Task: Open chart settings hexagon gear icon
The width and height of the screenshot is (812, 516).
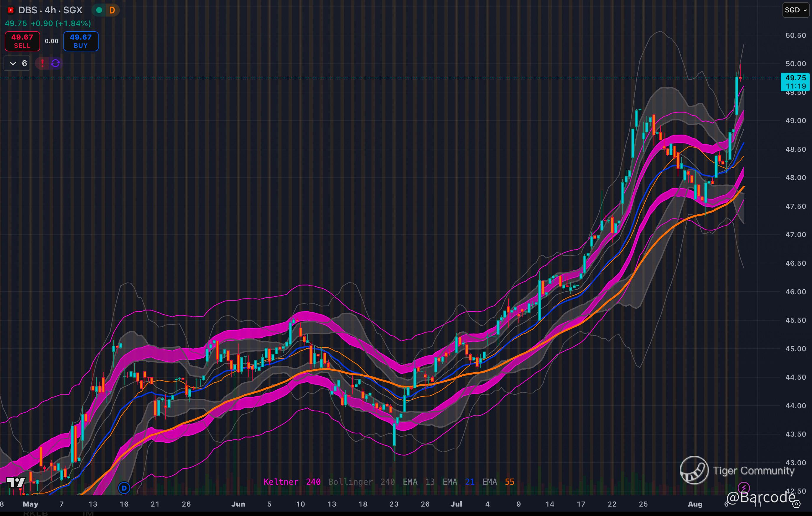Action: 796,504
